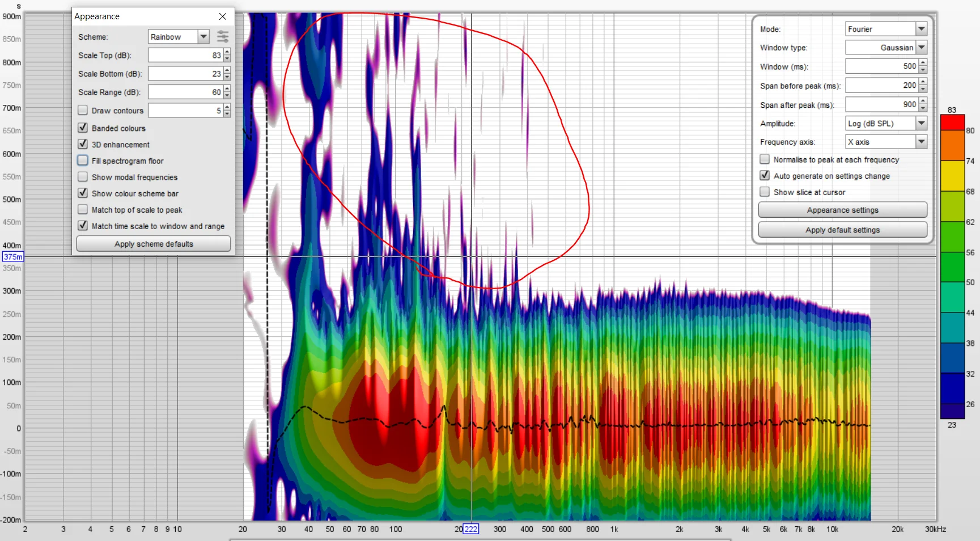Viewport: 980px width, 541px height.
Task: Decrease Draw contours value with down arrow
Action: (x=227, y=113)
